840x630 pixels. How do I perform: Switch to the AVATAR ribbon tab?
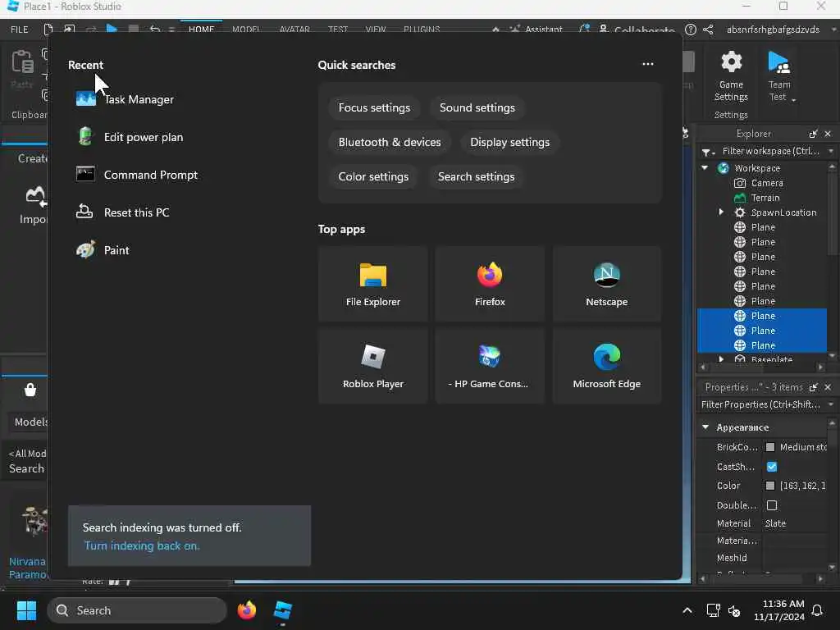[x=294, y=30]
